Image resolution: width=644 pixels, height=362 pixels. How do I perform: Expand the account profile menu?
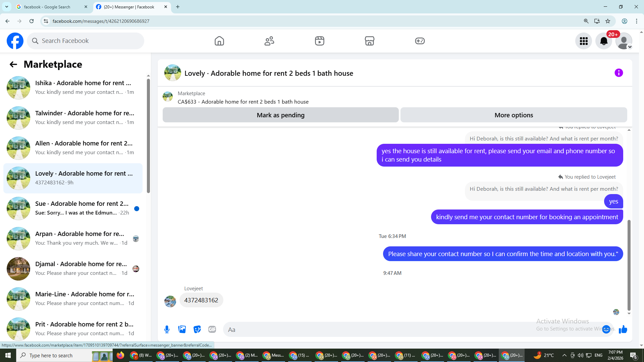click(624, 41)
